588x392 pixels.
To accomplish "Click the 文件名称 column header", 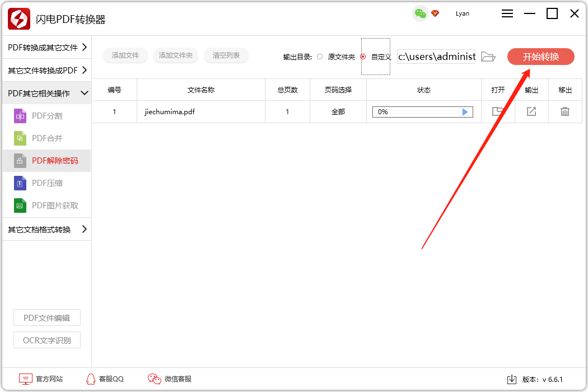I will tap(201, 90).
